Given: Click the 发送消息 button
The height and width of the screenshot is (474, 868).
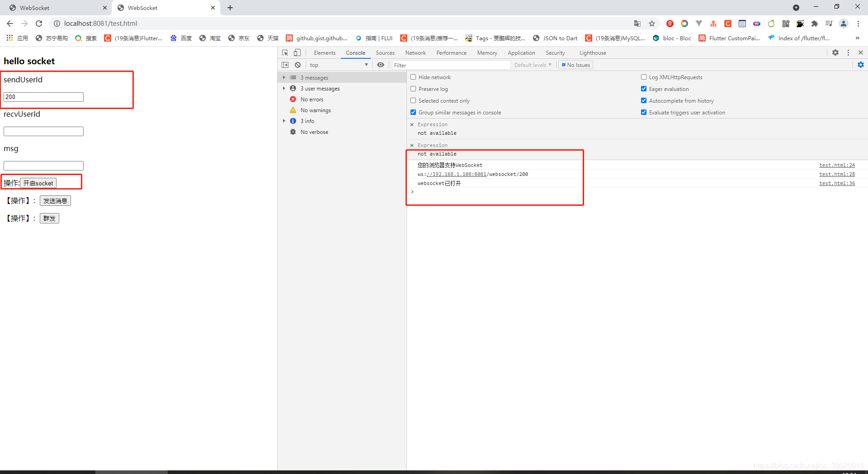Looking at the screenshot, I should [x=55, y=201].
